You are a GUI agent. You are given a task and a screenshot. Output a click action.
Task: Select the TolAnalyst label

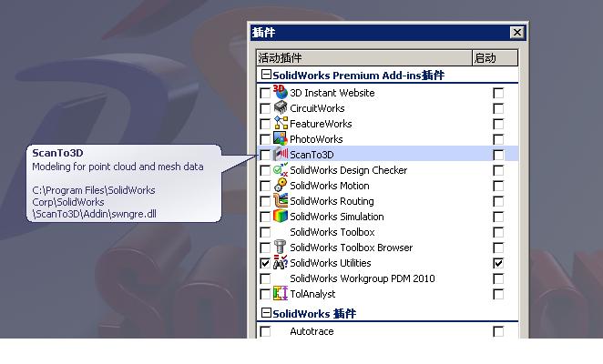[x=312, y=294]
